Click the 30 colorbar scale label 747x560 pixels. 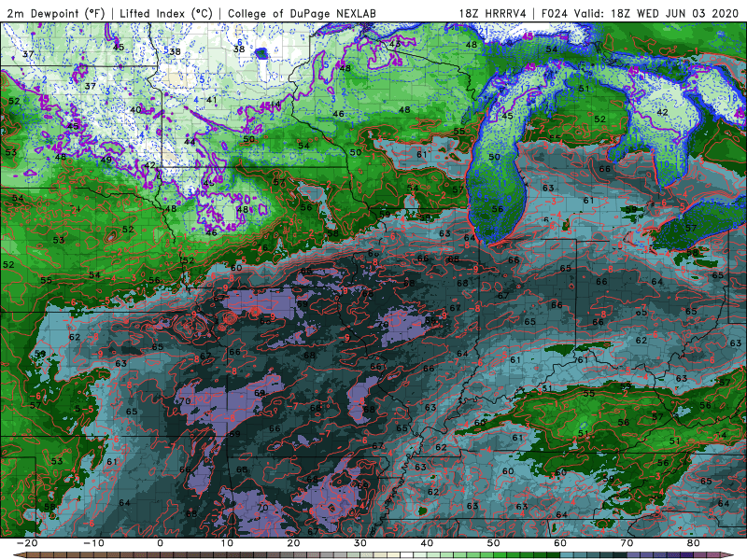click(360, 543)
